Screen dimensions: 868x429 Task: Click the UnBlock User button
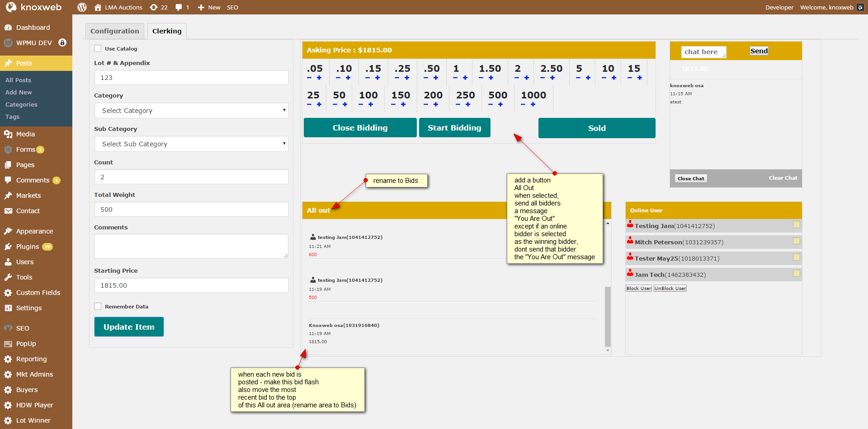point(670,288)
